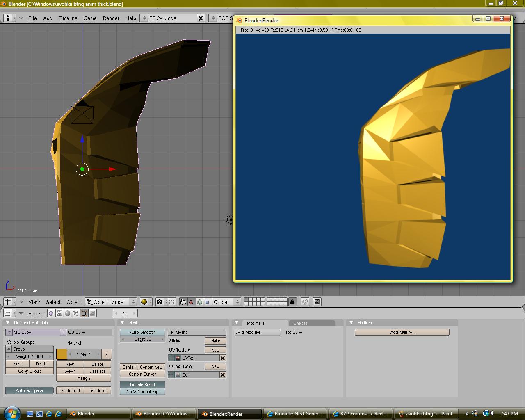Click the render this window image icon
This screenshot has width=525, height=420.
(317, 302)
